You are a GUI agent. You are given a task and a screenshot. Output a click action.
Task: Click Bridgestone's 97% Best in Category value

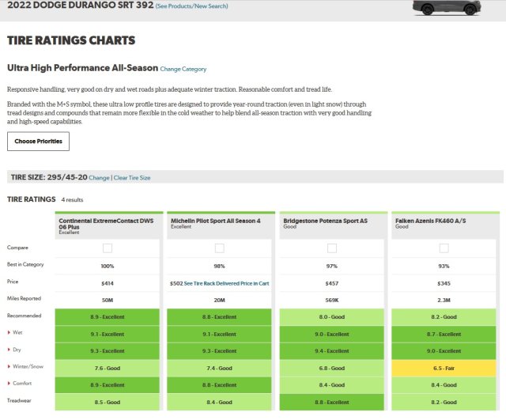click(332, 266)
